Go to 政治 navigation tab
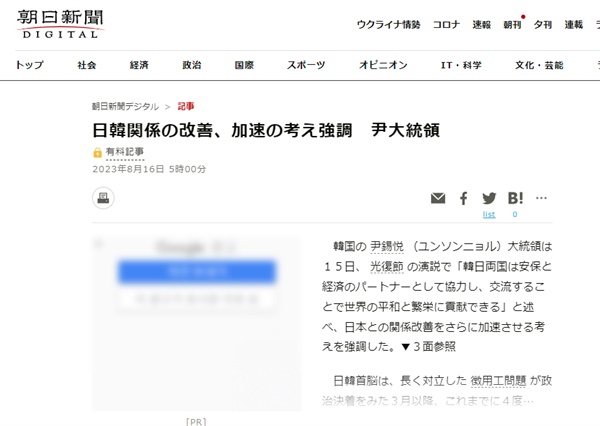 (192, 65)
